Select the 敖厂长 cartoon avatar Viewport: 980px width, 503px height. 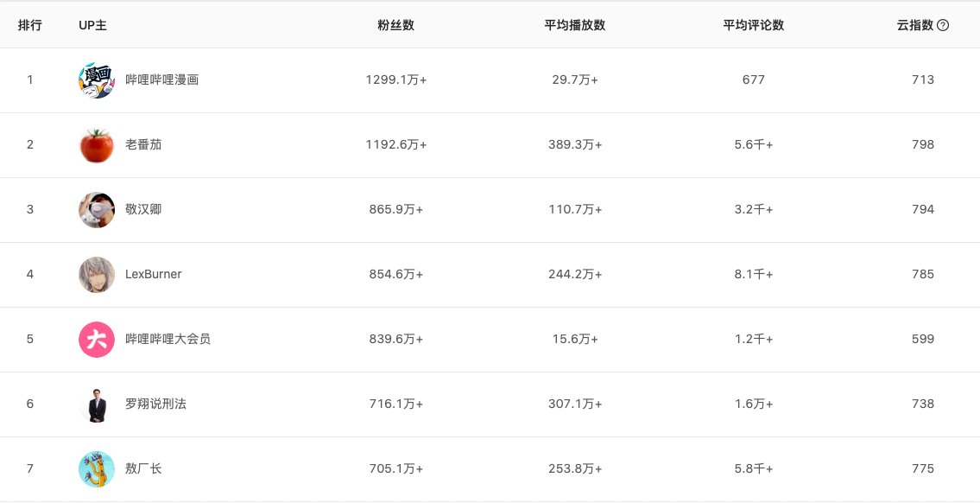[x=96, y=468]
